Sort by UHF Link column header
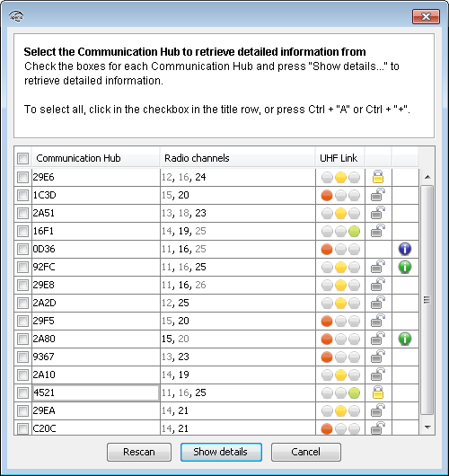449x476 pixels. (x=339, y=158)
